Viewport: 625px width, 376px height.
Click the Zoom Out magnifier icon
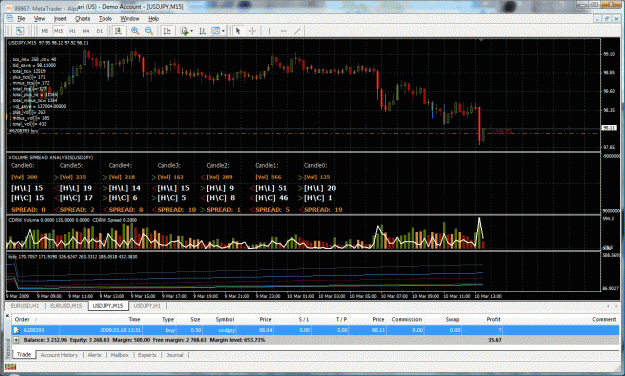pyautogui.click(x=149, y=31)
